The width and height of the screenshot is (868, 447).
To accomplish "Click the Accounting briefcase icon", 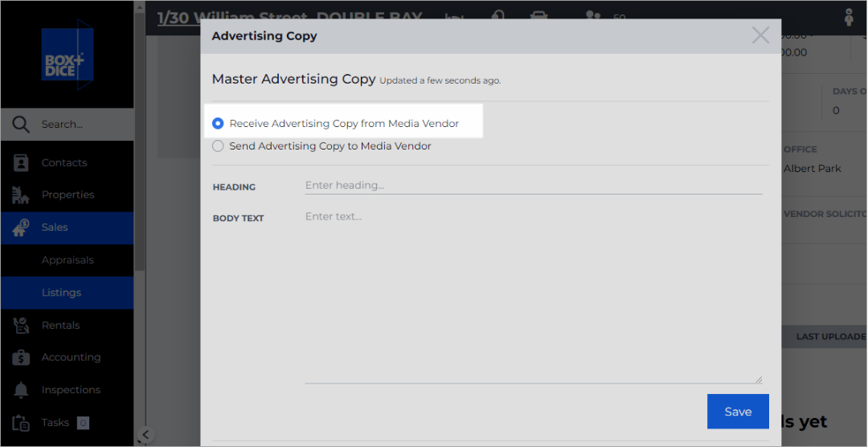I will tap(20, 357).
